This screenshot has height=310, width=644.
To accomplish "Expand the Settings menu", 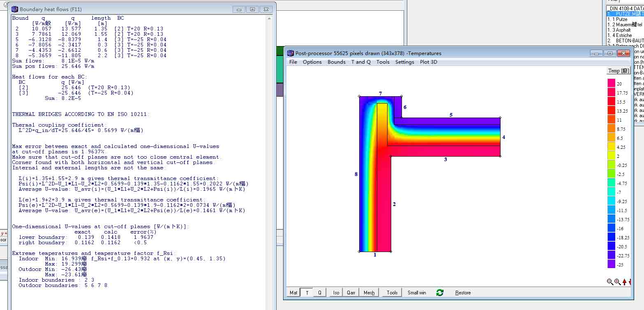I will pos(404,62).
